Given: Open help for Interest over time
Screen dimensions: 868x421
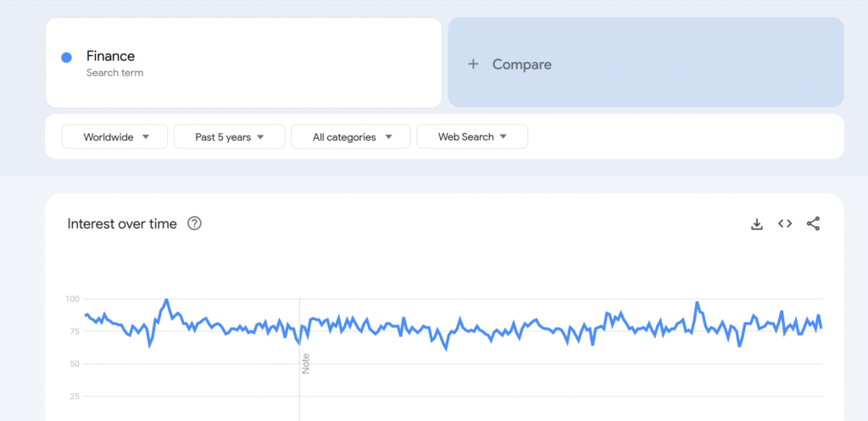Looking at the screenshot, I should click(x=194, y=224).
